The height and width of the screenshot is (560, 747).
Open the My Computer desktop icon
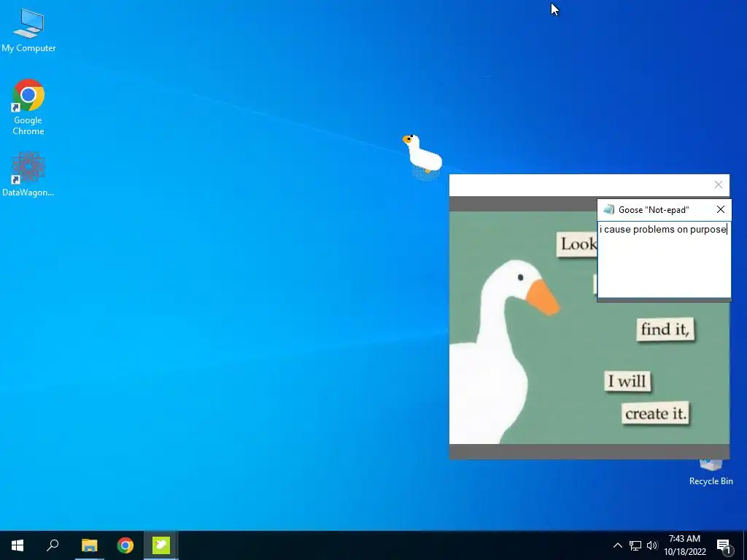28,30
